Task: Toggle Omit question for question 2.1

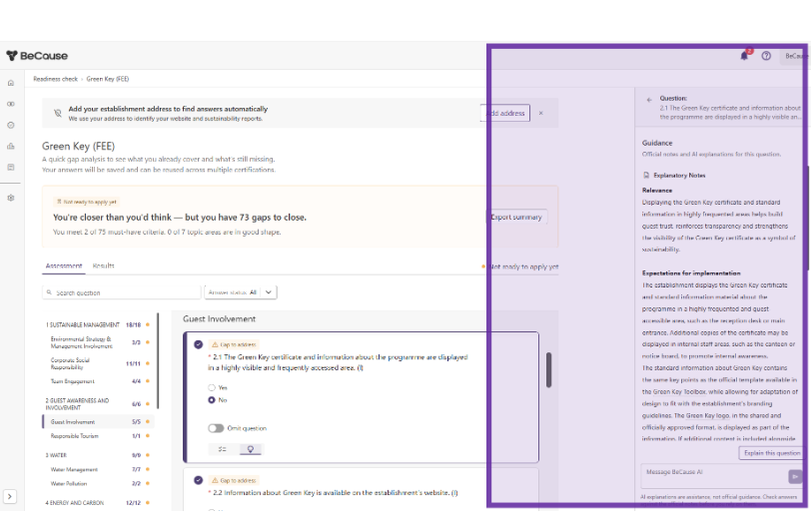Action: coord(216,428)
